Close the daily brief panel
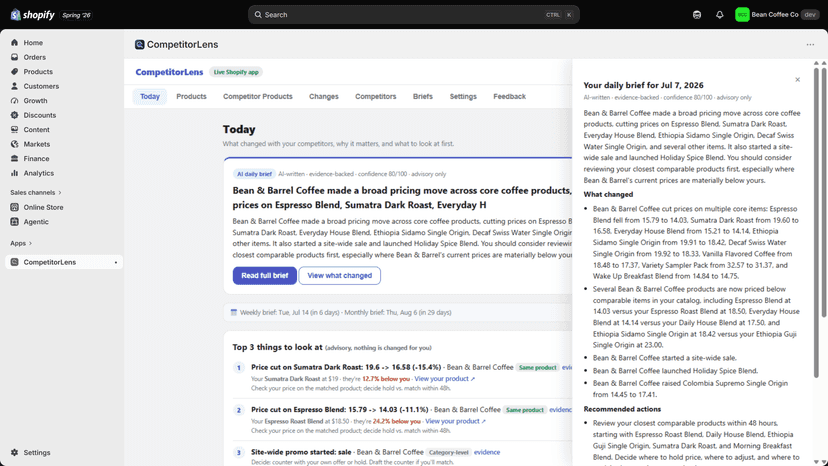This screenshot has height=466, width=828. (x=797, y=80)
